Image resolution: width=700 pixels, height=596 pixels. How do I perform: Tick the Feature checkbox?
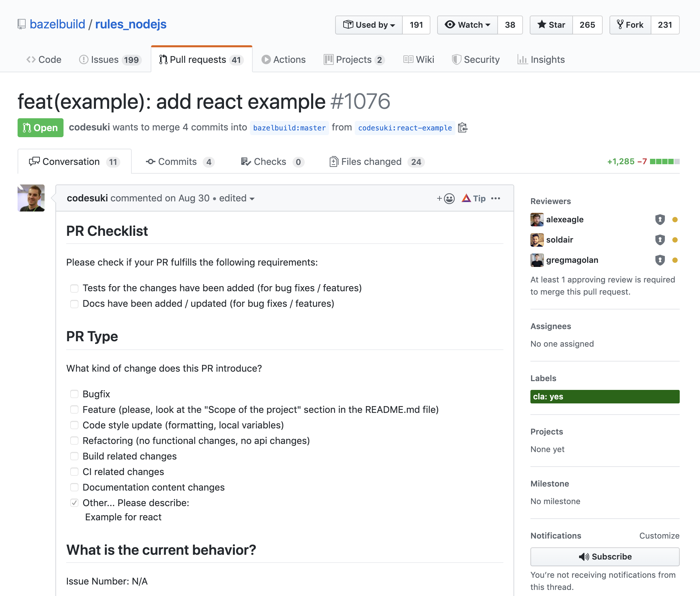point(74,409)
